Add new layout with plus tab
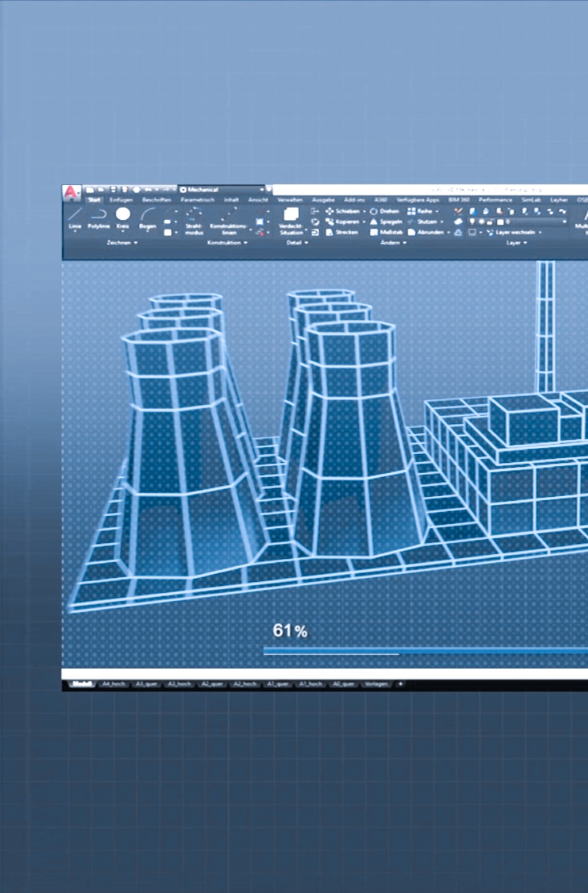This screenshot has height=893, width=588. (x=400, y=684)
